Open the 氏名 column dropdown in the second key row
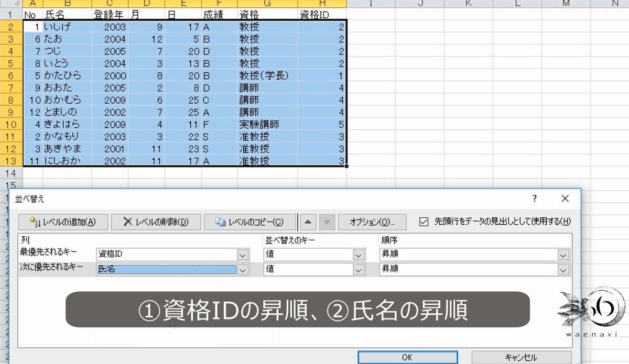629x364 pixels. 243,270
